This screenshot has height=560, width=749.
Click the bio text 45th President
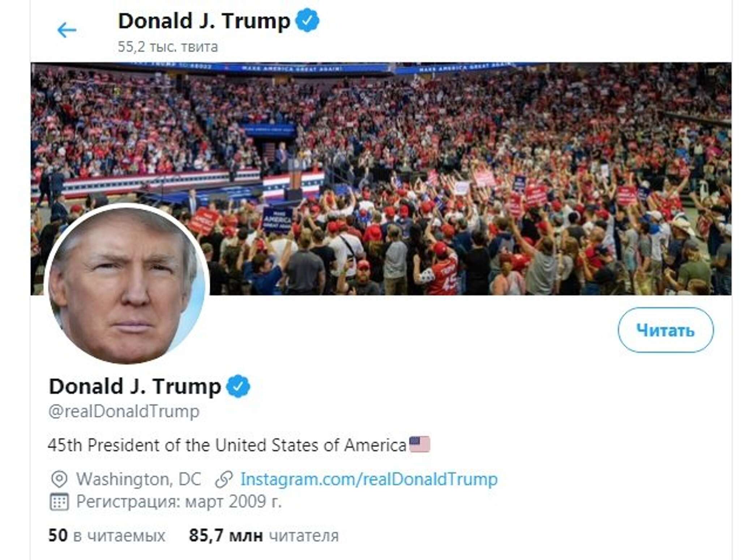[x=228, y=445]
